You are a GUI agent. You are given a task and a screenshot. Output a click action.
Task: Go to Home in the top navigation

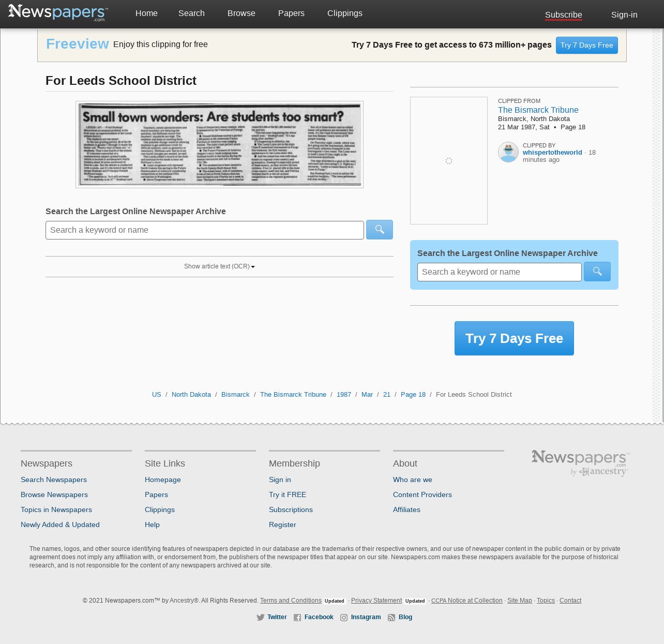146,13
